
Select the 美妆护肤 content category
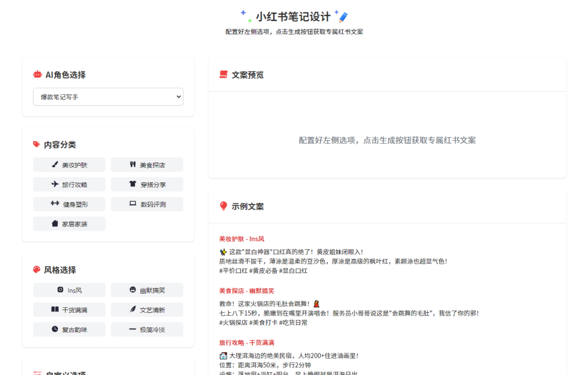coord(69,165)
